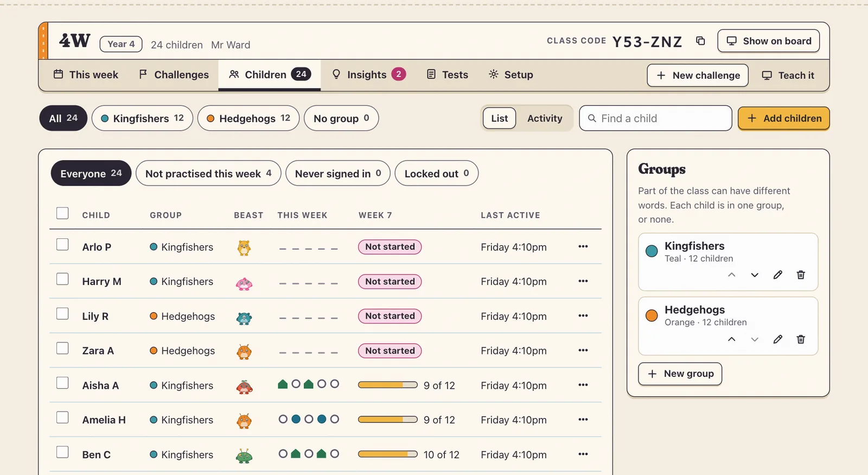Move Kingfishers group down
Screen dimensions: 868x475
click(x=755, y=275)
